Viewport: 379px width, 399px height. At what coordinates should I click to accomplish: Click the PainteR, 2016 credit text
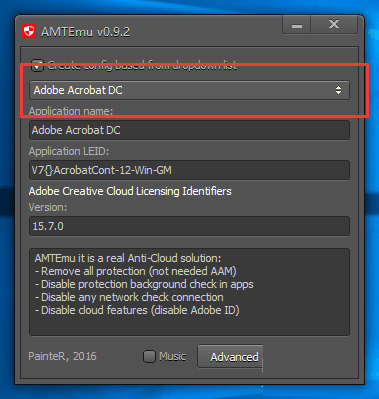62,356
